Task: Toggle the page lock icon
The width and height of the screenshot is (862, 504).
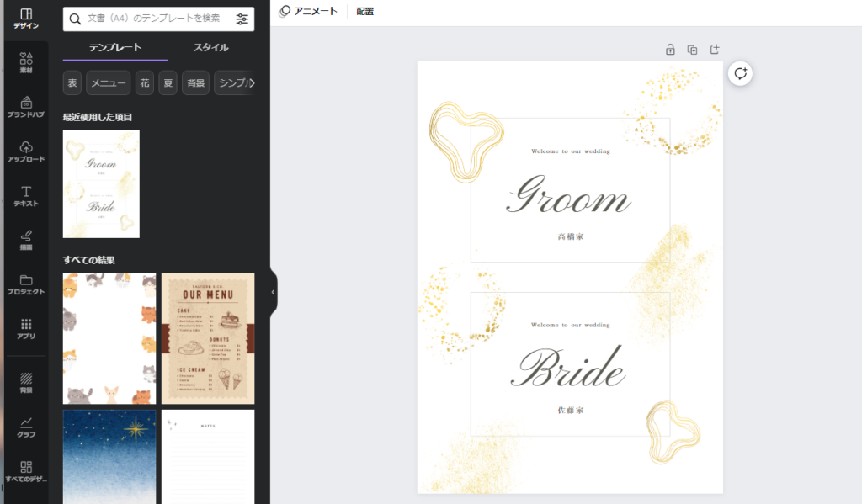Action: click(670, 50)
